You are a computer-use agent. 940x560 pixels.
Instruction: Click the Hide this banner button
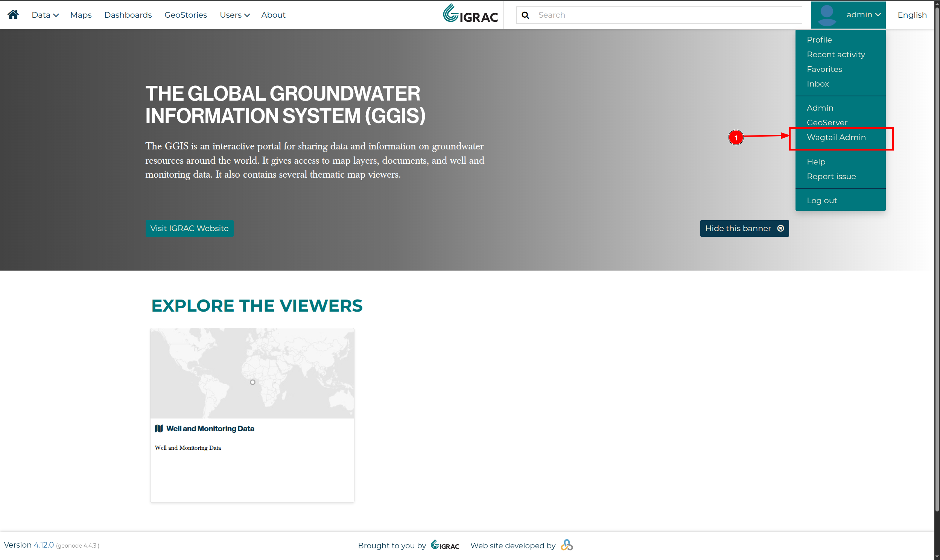coord(744,228)
